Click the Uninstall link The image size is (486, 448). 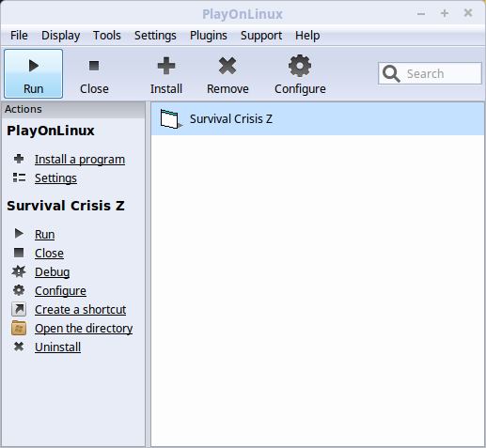pos(57,348)
